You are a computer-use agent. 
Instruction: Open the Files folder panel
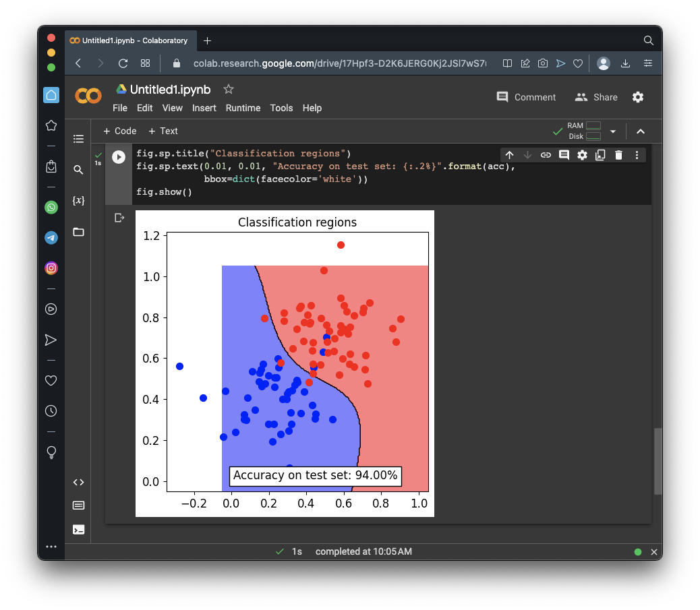pyautogui.click(x=79, y=232)
